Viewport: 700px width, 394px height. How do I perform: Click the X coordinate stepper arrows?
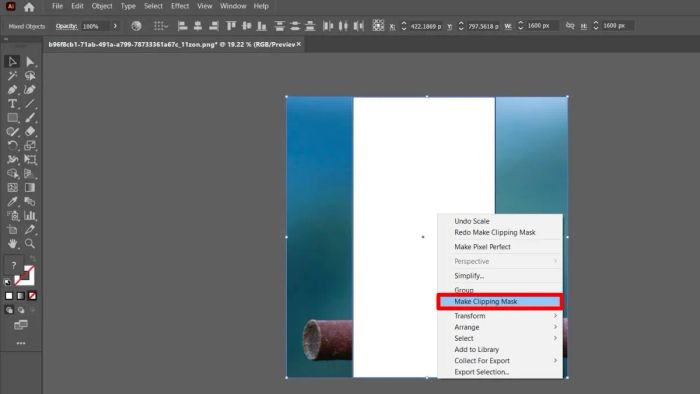point(404,26)
